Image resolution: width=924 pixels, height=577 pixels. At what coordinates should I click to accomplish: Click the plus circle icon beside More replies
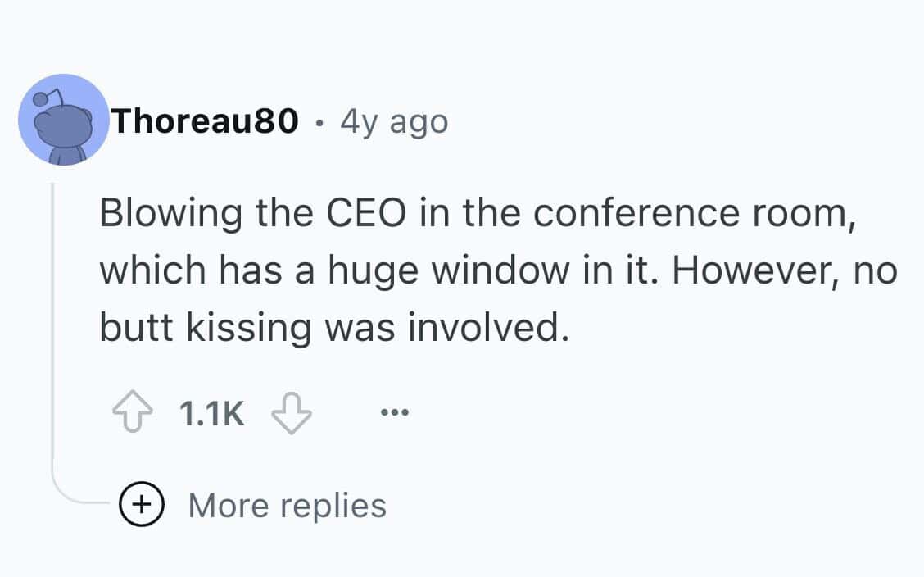tap(143, 505)
